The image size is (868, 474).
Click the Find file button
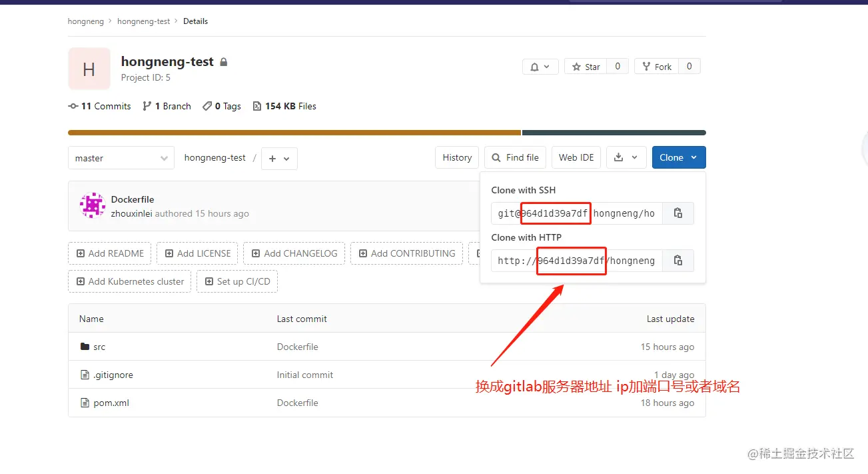point(515,157)
